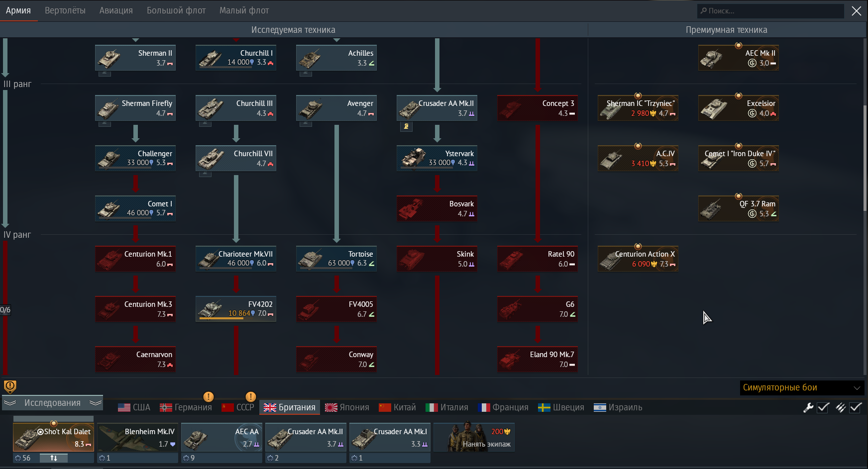Select the Achilles tank destroyer card
The image size is (868, 469).
click(x=336, y=58)
